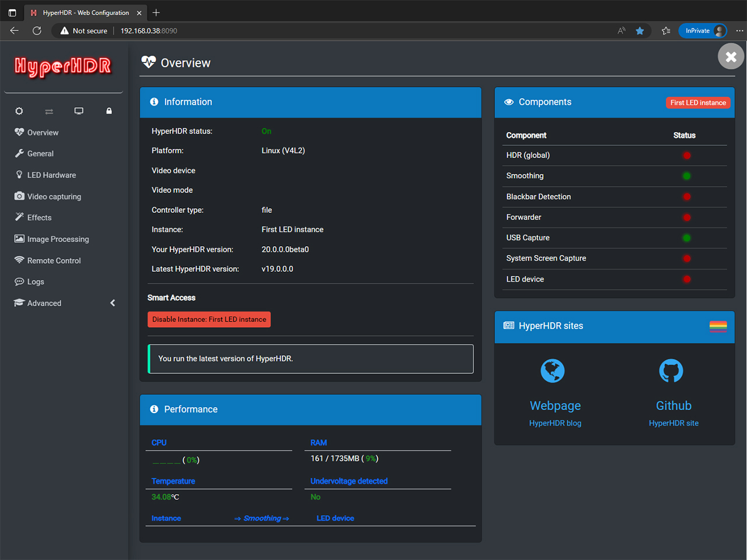
Task: Open Overview in sidebar menu
Action: pos(43,132)
